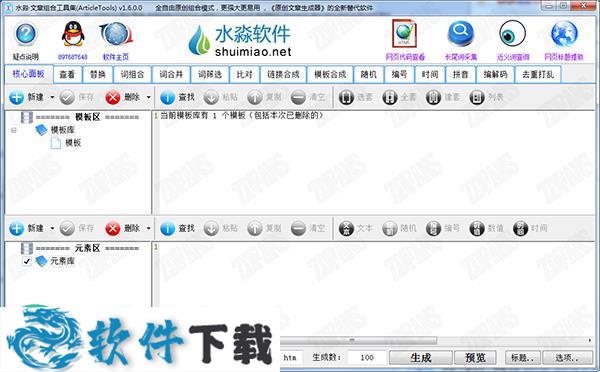Switch to the 词合并 tab
Image resolution: width=600 pixels, height=372 pixels.
pyautogui.click(x=171, y=74)
